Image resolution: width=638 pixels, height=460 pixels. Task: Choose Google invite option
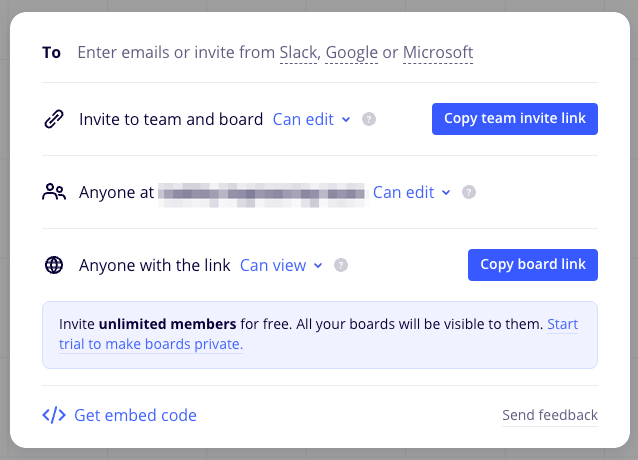click(x=351, y=52)
